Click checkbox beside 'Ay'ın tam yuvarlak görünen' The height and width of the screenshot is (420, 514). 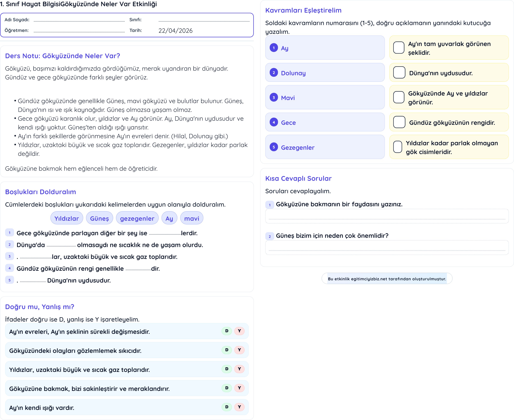pyautogui.click(x=399, y=48)
